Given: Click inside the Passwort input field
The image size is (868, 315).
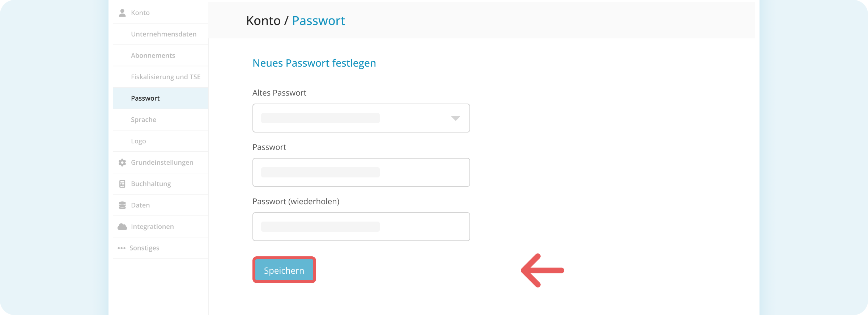Looking at the screenshot, I should (361, 172).
